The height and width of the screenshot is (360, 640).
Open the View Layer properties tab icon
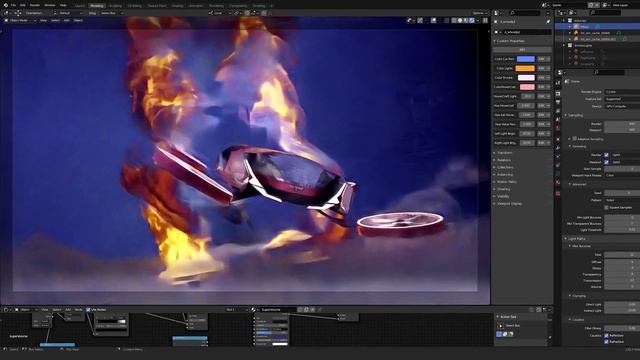[558, 111]
